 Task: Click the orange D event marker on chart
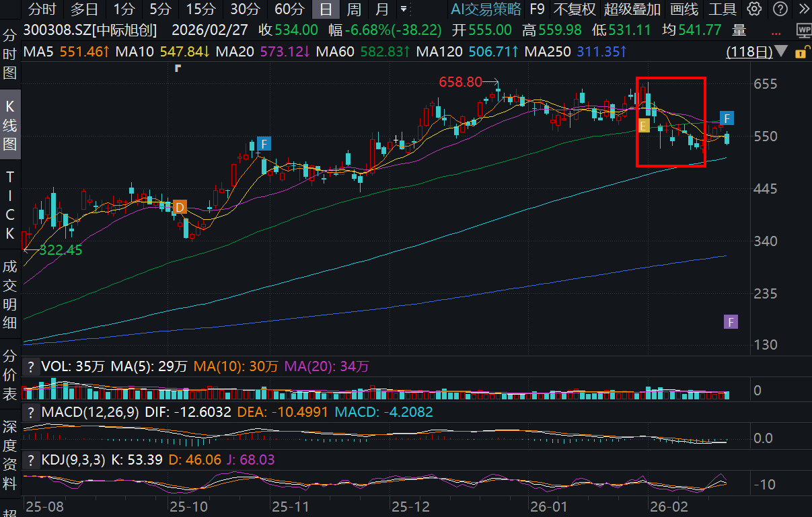[x=179, y=207]
